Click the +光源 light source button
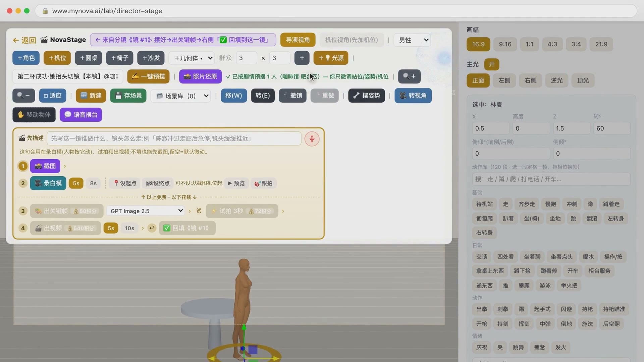This screenshot has height=362, width=644. pos(331,58)
